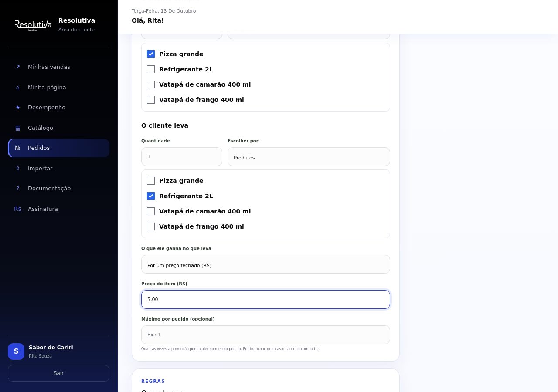
Task: Uncheck Pizza grande in first product list
Action: [x=151, y=54]
